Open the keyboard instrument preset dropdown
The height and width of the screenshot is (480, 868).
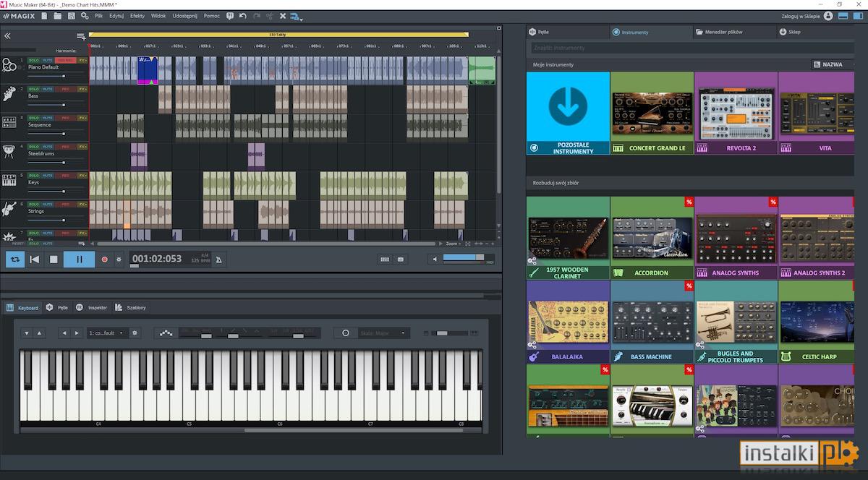click(106, 333)
